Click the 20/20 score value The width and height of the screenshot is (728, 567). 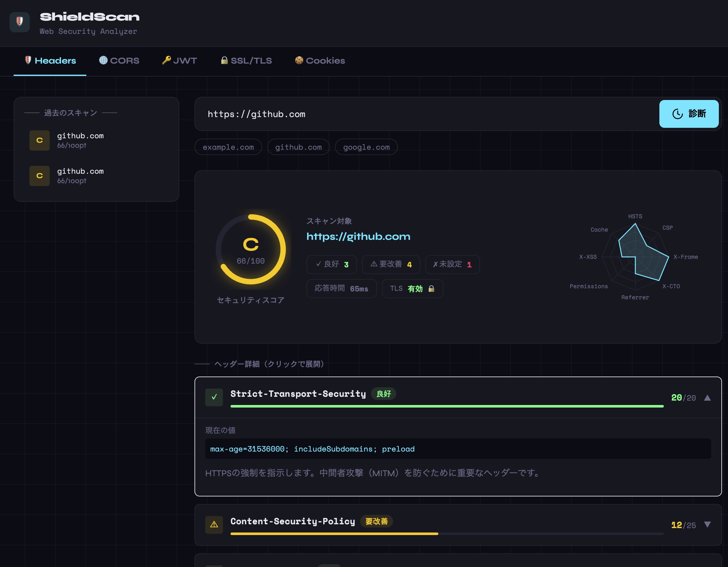[683, 398]
